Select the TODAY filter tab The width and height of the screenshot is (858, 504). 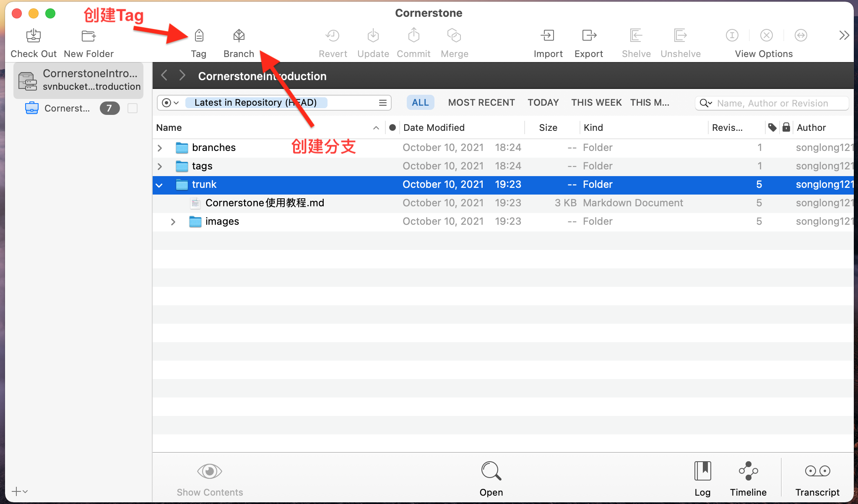(543, 103)
